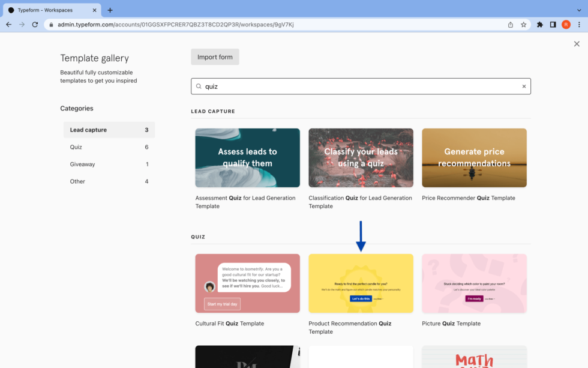Image resolution: width=588 pixels, height=368 pixels.
Task: Click inside the template search field
Action: 360,86
